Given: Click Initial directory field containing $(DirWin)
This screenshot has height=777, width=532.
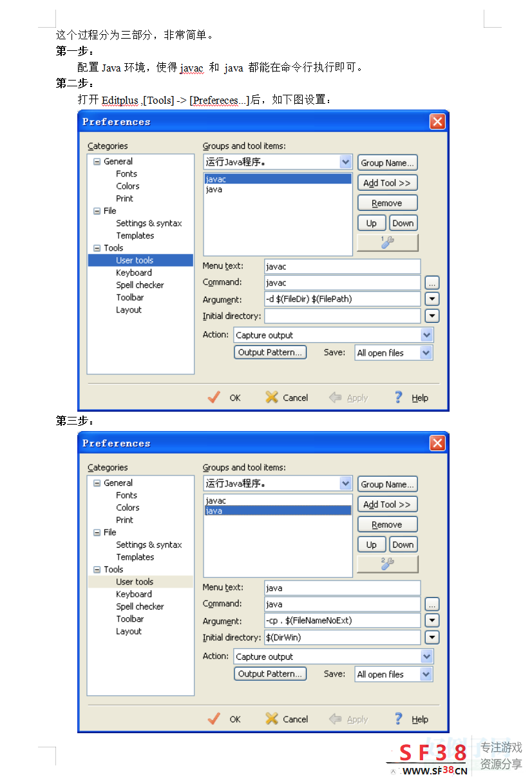Looking at the screenshot, I should point(342,637).
